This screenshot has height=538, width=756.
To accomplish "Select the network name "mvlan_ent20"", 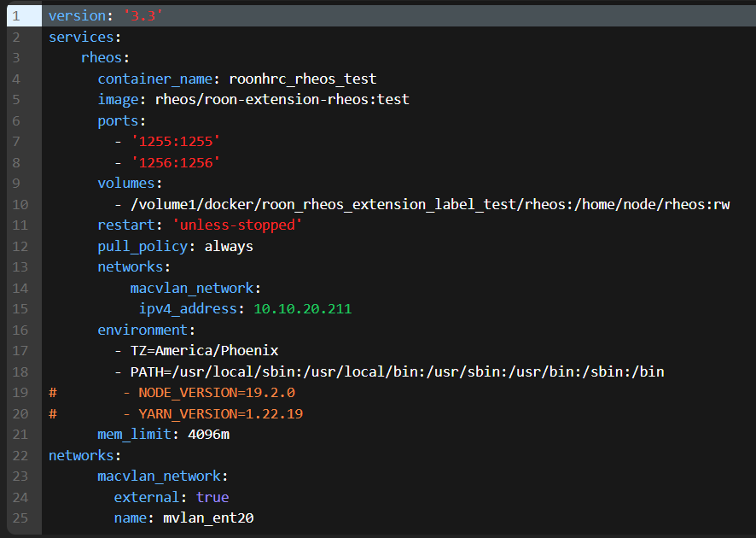I will point(208,518).
